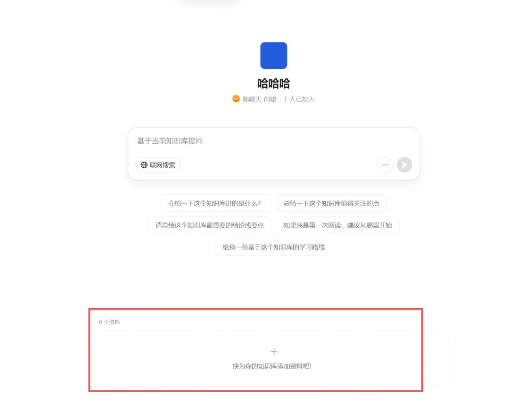Image resolution: width=509 pixels, height=420 pixels.
Task: Click the gray send arrow button
Action: coord(404,165)
